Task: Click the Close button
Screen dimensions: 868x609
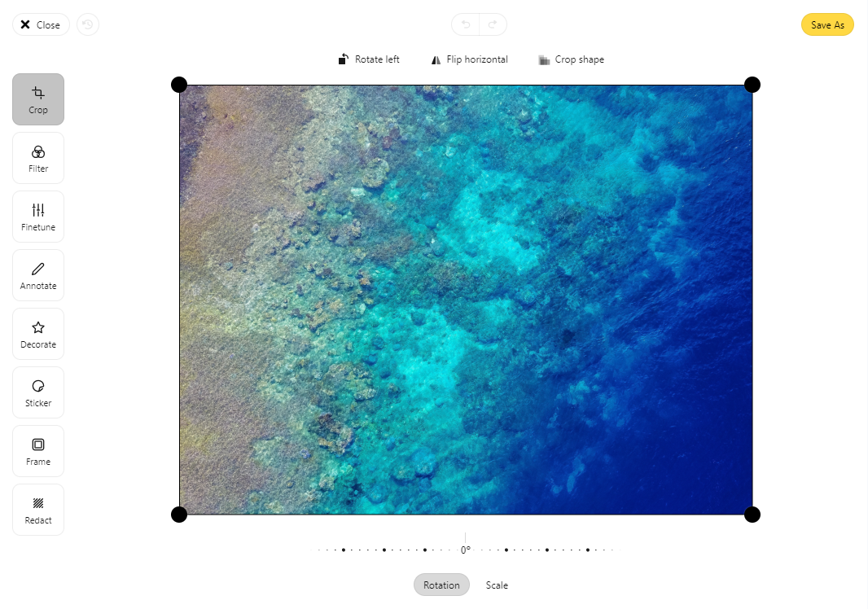Action: pyautogui.click(x=41, y=24)
